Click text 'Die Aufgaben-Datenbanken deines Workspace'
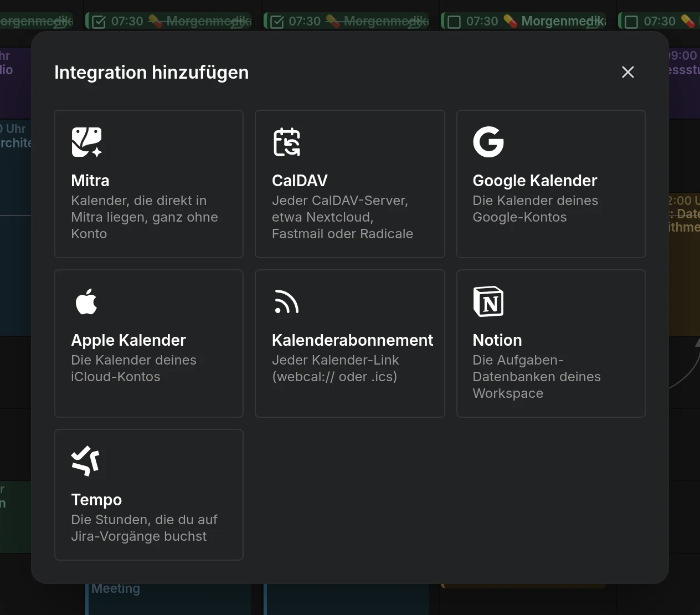The height and width of the screenshot is (615, 700). pyautogui.click(x=537, y=377)
